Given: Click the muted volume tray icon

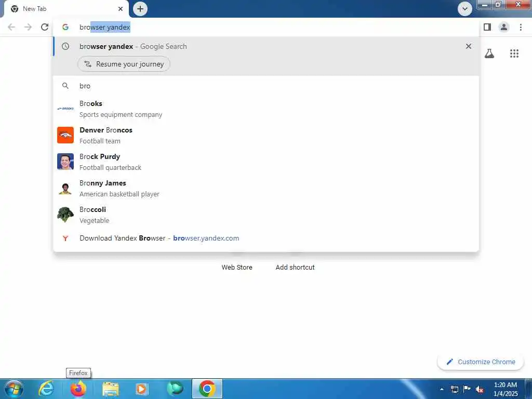Looking at the screenshot, I should pyautogui.click(x=480, y=389).
